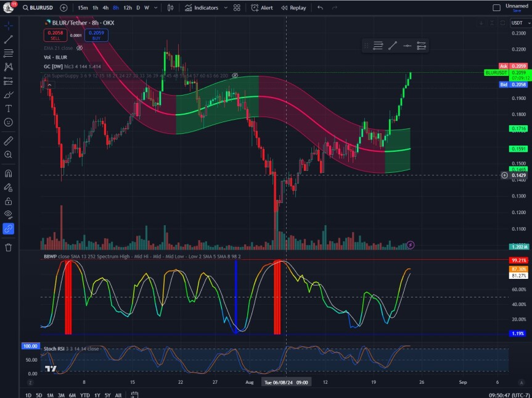The height and width of the screenshot is (398, 532).
Task: Toggle lock all drawing tools
Action: [x=9, y=201]
